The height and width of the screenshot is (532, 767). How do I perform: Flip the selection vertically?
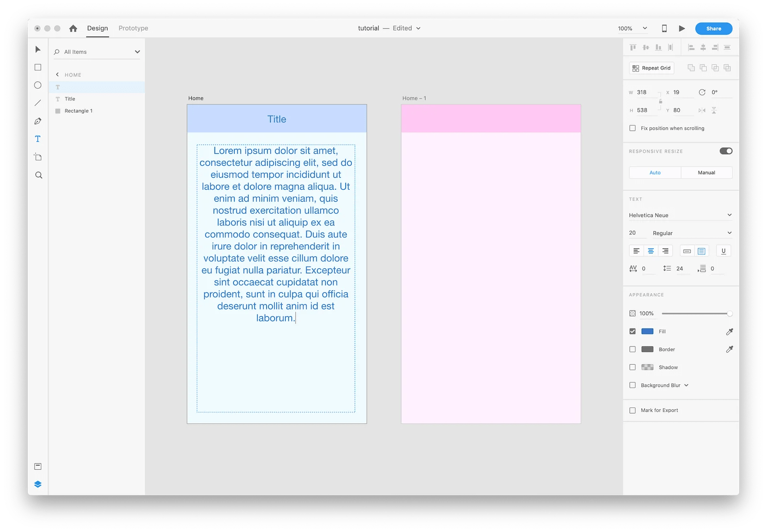tap(714, 110)
